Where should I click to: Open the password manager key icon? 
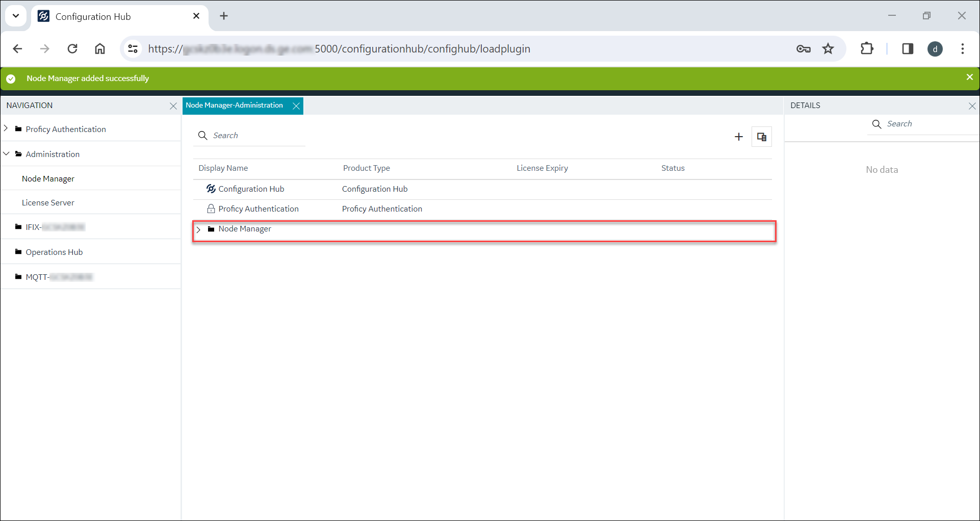pyautogui.click(x=804, y=49)
